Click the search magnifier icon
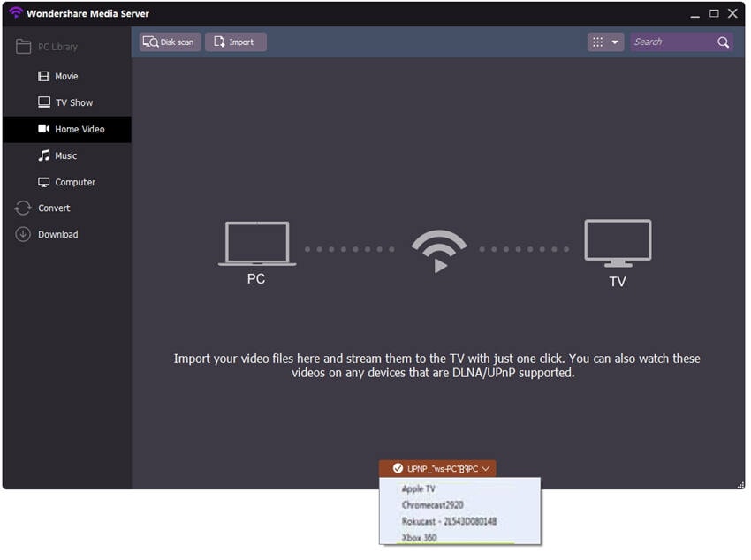The height and width of the screenshot is (560, 751). (x=724, y=42)
